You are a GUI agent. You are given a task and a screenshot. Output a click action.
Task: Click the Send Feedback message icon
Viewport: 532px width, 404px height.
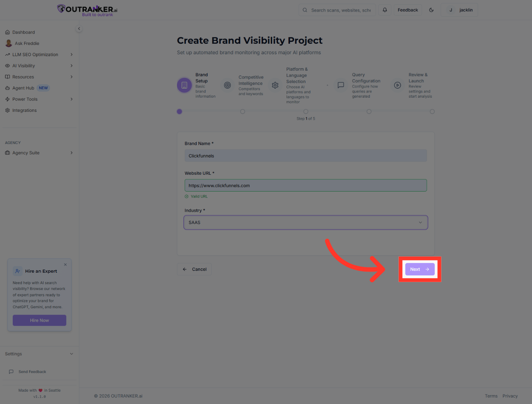coord(11,372)
